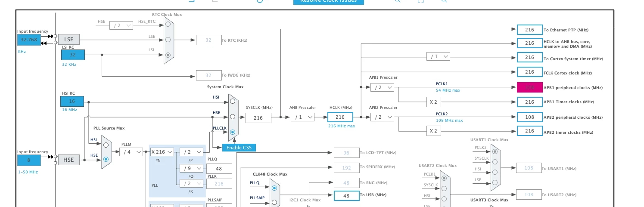Click the HSE input frequency field

[29, 161]
